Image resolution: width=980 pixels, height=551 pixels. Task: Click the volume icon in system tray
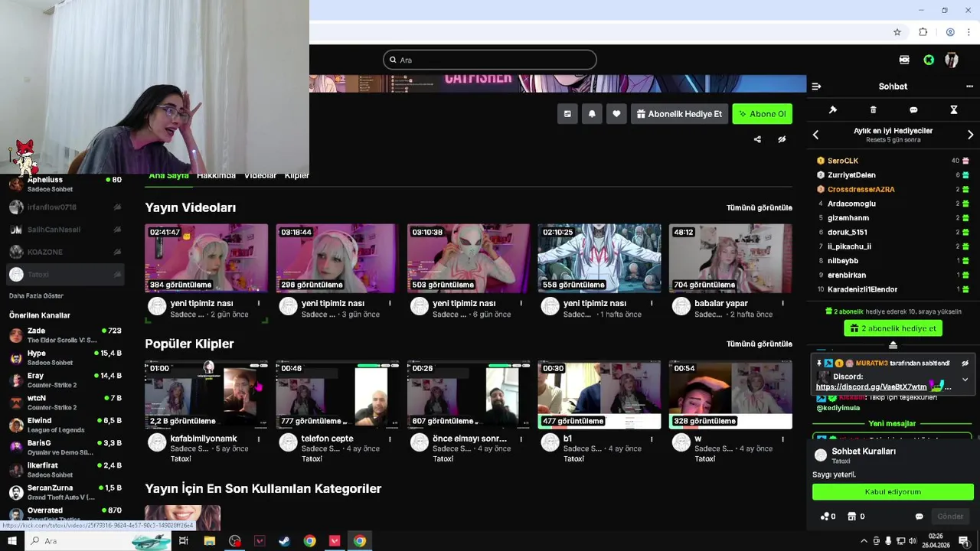tap(912, 541)
